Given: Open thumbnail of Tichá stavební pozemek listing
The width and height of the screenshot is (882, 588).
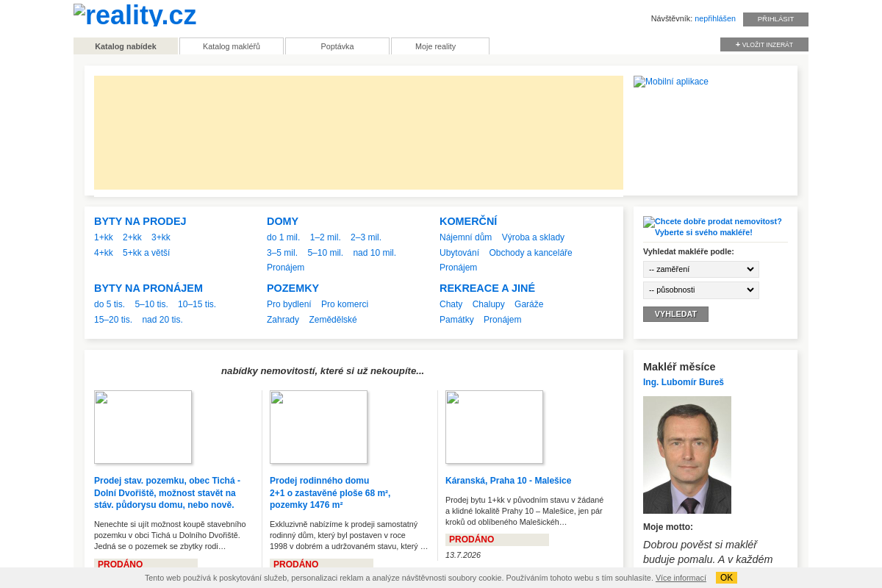Looking at the screenshot, I should (143, 427).
